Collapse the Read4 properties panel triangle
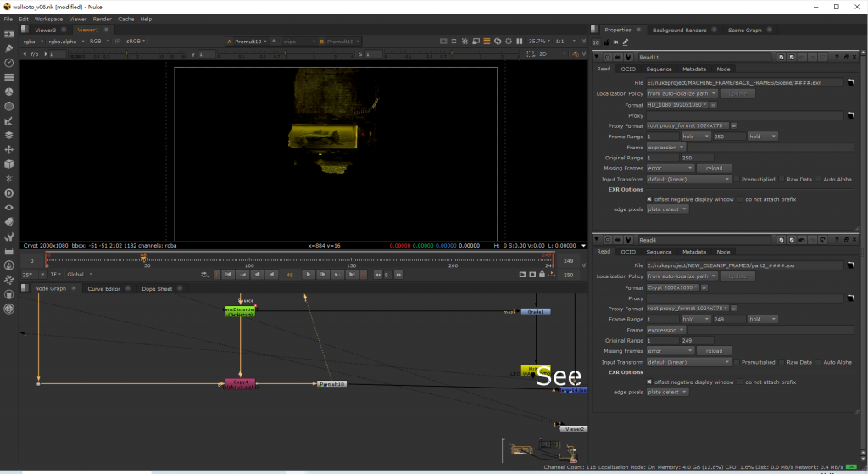This screenshot has height=474, width=868. (x=597, y=240)
